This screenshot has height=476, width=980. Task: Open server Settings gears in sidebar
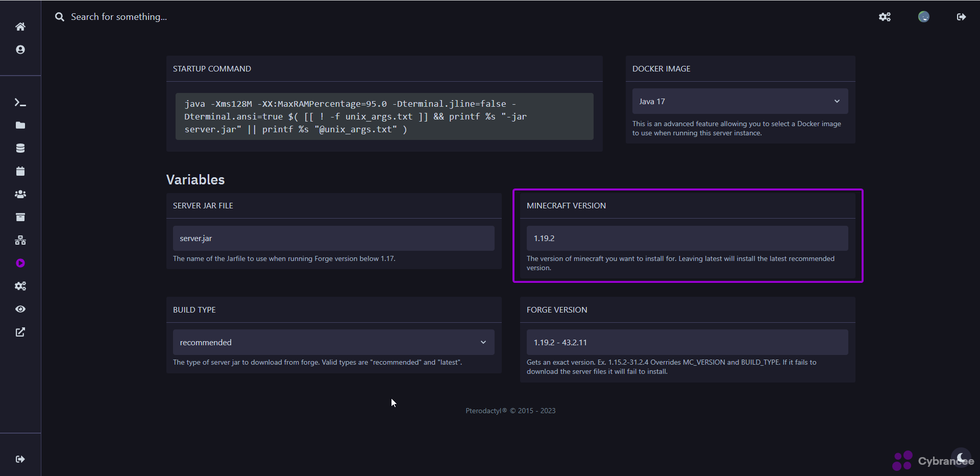(x=20, y=287)
